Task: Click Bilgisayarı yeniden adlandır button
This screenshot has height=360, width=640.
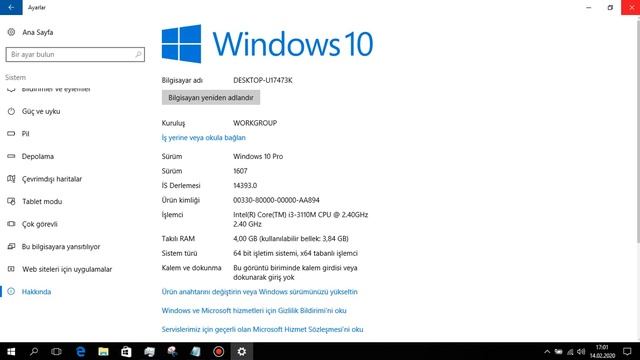Action: pos(211,98)
